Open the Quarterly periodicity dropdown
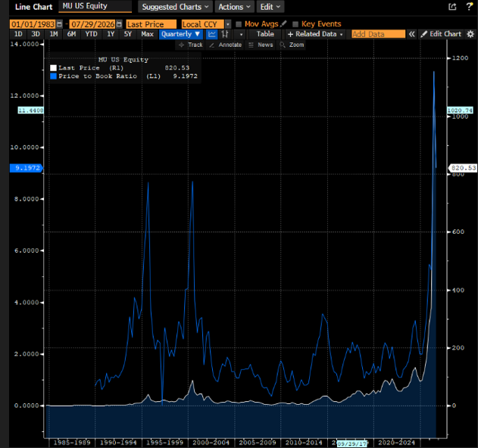Screen dimensions: 478x448 point(180,34)
